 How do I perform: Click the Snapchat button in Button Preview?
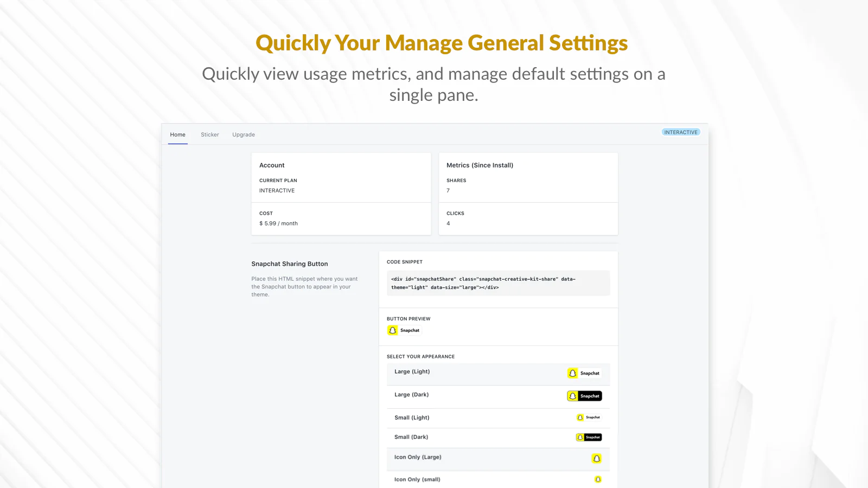pos(404,330)
